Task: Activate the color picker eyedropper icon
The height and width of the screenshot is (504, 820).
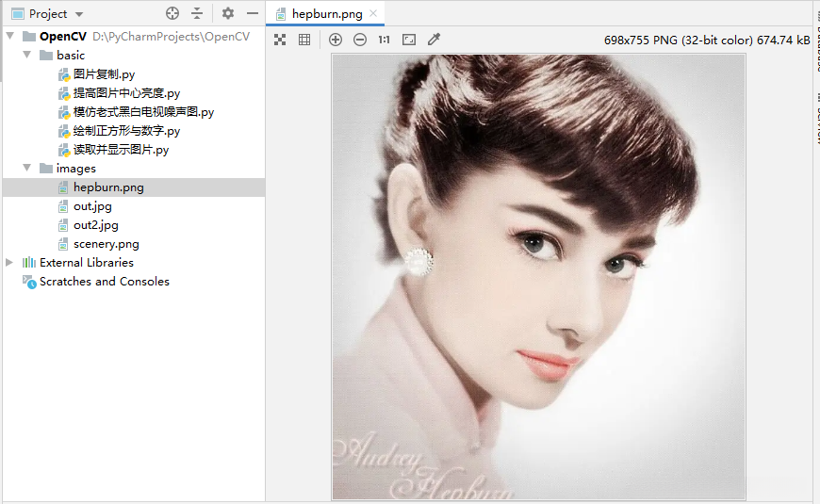Action: [435, 40]
